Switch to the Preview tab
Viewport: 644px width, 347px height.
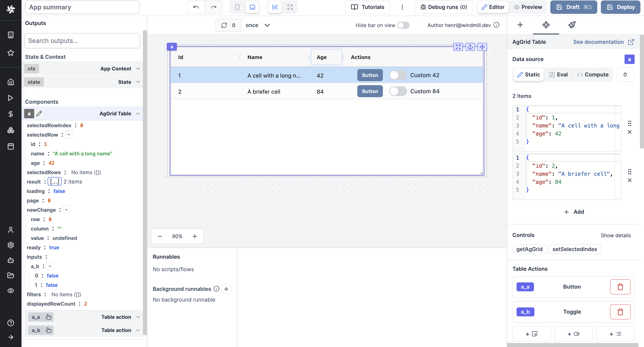coord(528,7)
